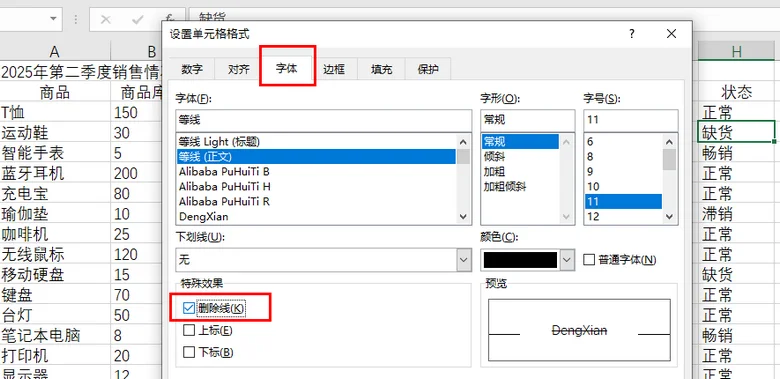Enable the 下标 checkbox
Image resolution: width=780 pixels, height=379 pixels.
click(x=189, y=353)
